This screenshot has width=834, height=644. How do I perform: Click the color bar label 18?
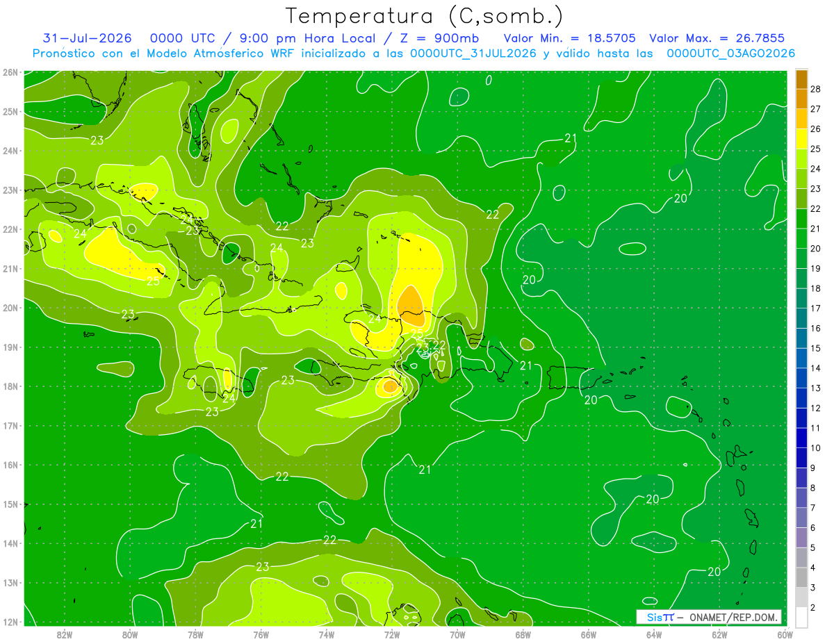click(x=815, y=288)
